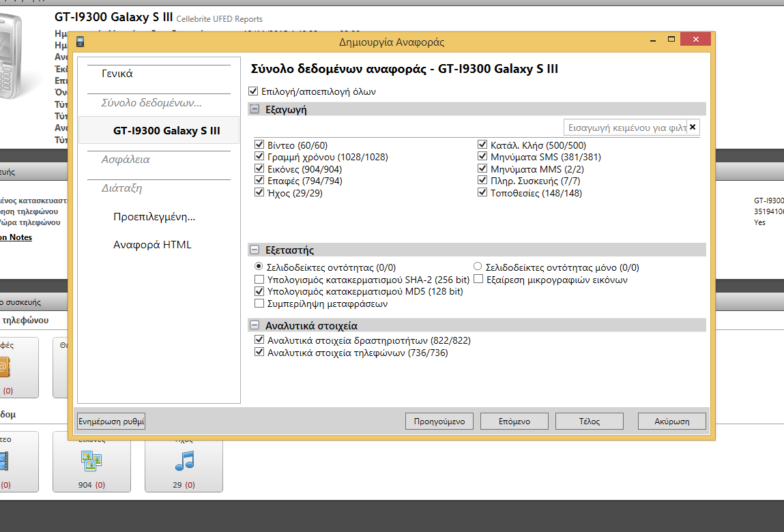Screen dimensions: 784x532
Task: Uncheck Βίντεο (60/60)
Action: pos(259,145)
